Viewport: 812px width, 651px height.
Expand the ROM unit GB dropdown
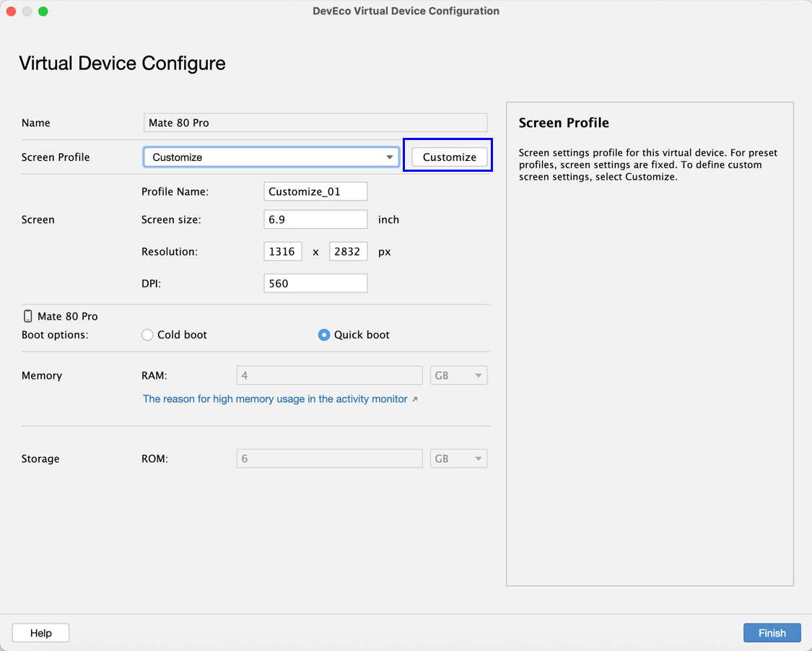pyautogui.click(x=458, y=459)
